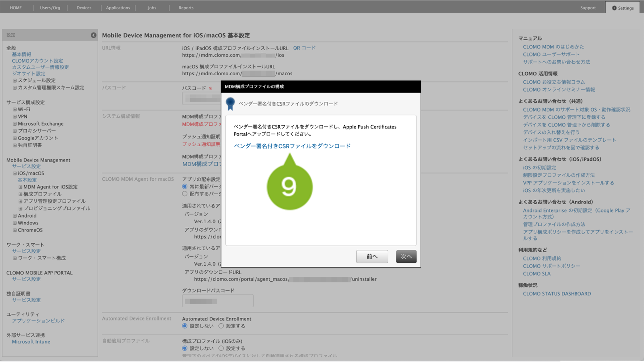Expand 独自証明書 tree node
The height and width of the screenshot is (362, 644).
[15, 145]
